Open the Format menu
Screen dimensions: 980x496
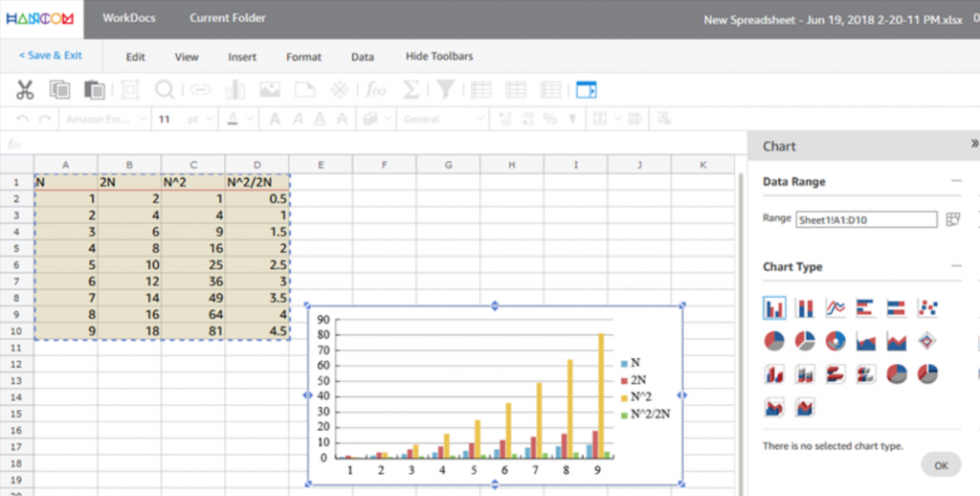tap(303, 56)
